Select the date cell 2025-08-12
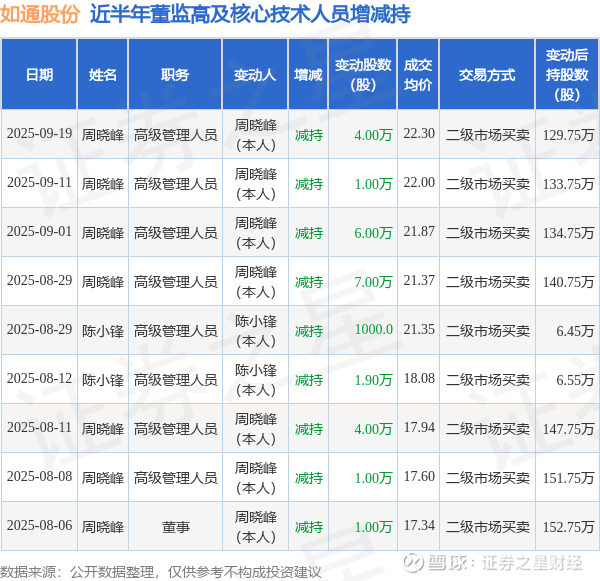This screenshot has width=600, height=581. 39,379
